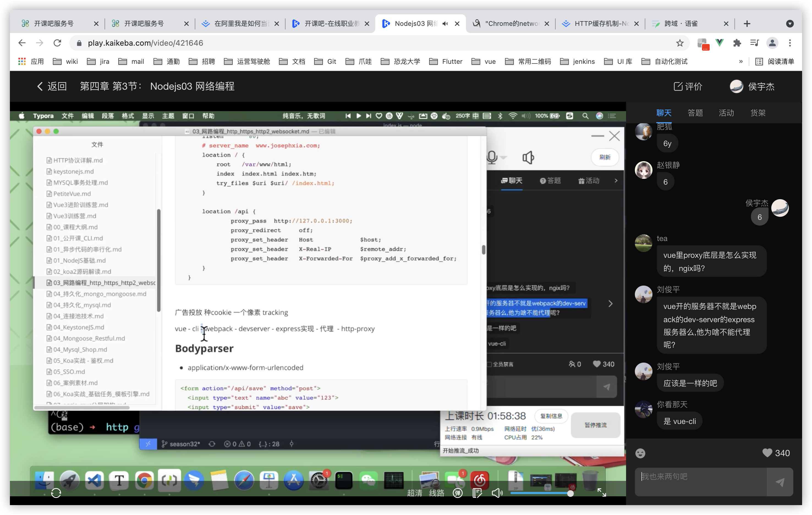Click the address bar URL play.kaikeba.com
This screenshot has width=812, height=515.
click(x=145, y=43)
